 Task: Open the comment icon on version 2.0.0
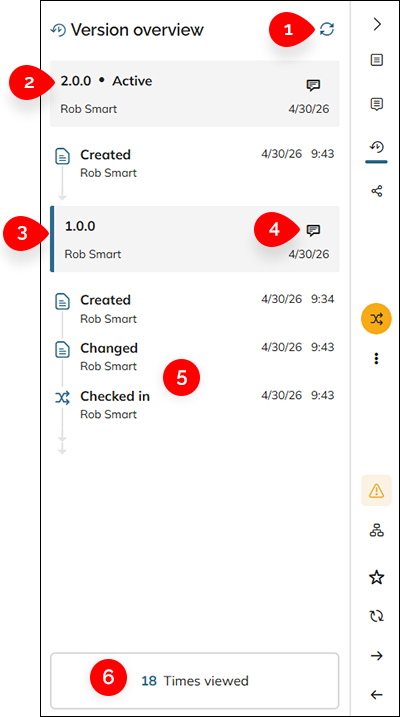pos(313,85)
